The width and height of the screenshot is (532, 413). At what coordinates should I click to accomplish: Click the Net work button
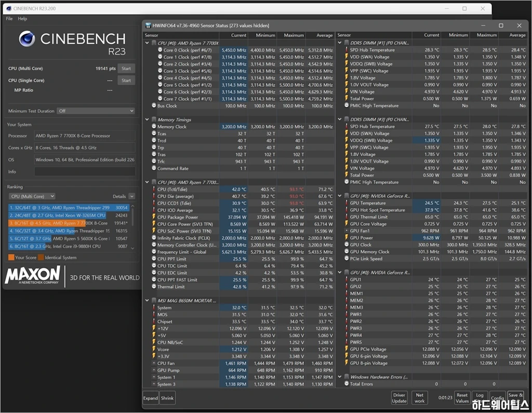420,398
